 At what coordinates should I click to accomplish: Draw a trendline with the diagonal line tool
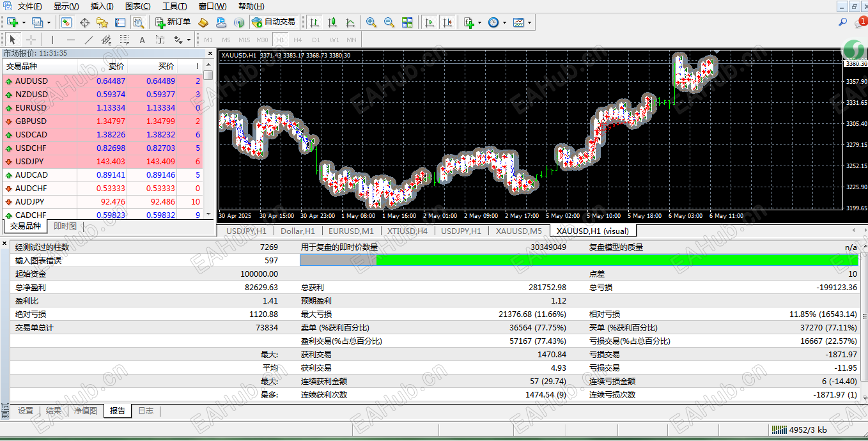89,40
